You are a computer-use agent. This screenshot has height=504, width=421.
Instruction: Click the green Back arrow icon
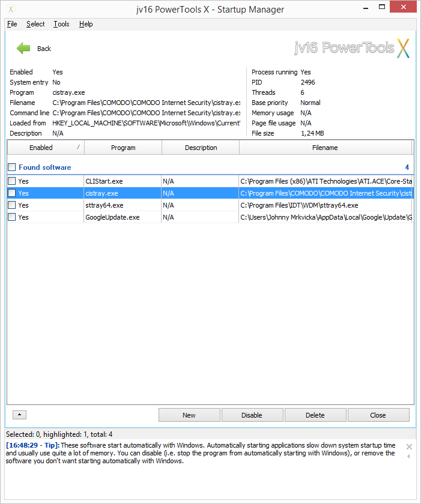23,48
